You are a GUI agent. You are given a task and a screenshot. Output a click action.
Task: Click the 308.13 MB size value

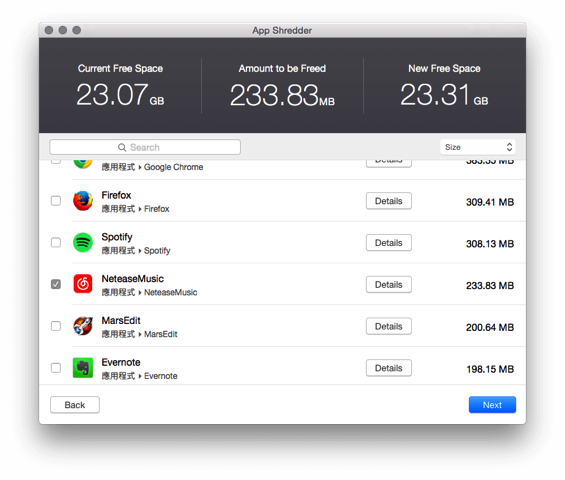(490, 244)
